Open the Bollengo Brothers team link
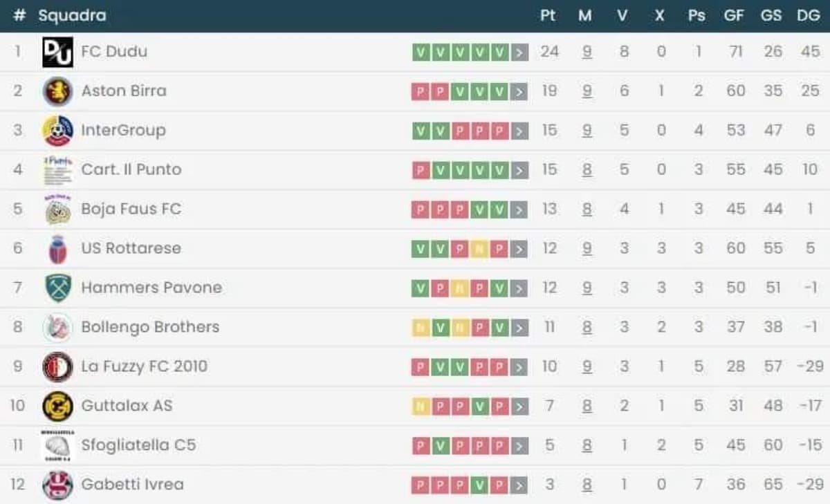The height and width of the screenshot is (504, 830). [x=150, y=327]
